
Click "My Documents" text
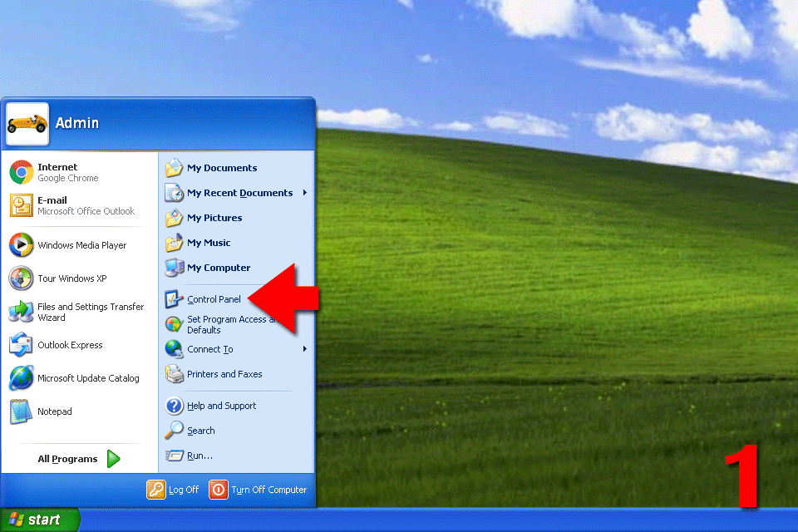pos(222,168)
